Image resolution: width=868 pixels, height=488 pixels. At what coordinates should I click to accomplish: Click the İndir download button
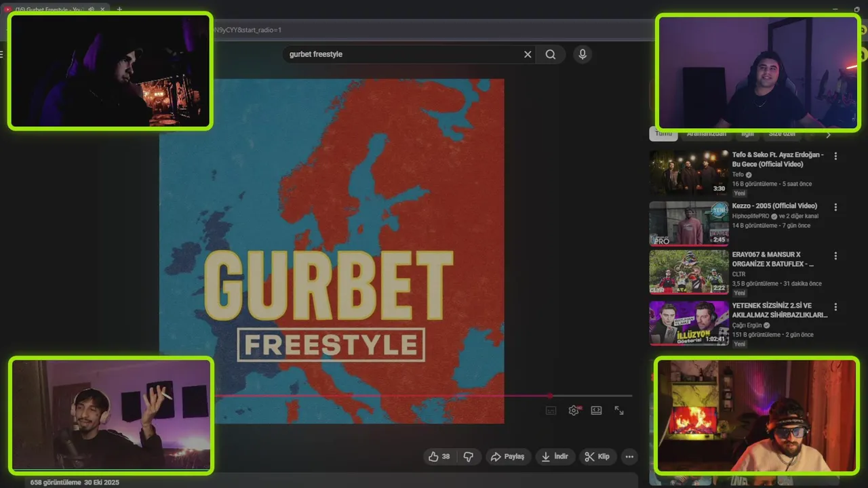[x=555, y=457]
